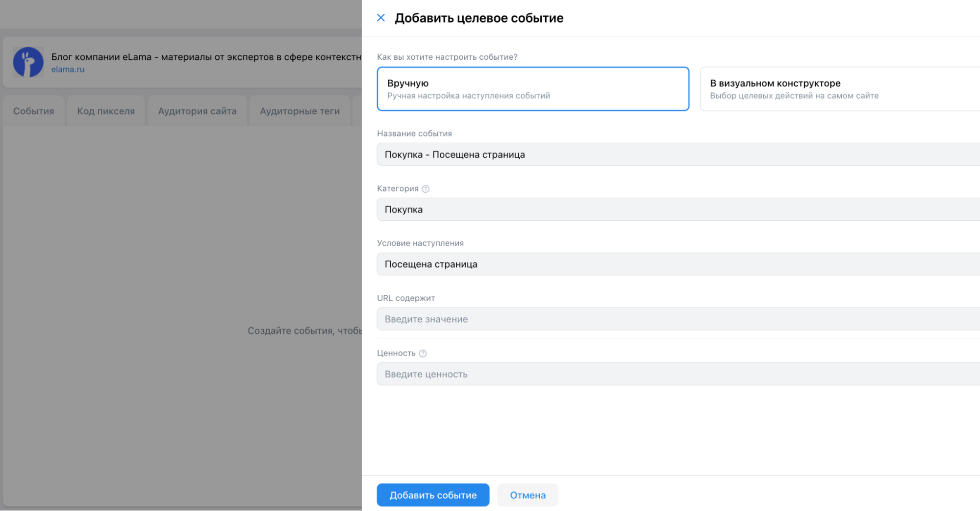Switch to the События tab
980x511 pixels.
pos(33,110)
